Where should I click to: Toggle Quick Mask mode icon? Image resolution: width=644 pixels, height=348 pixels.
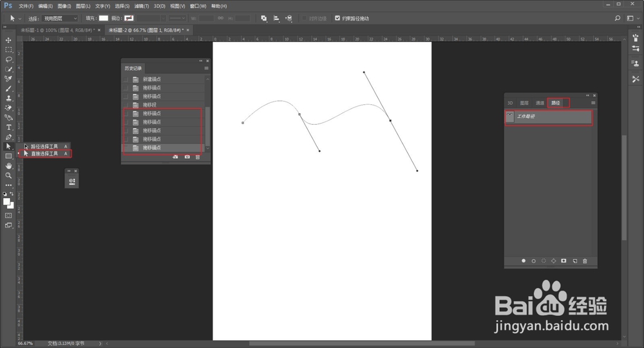(x=8, y=215)
